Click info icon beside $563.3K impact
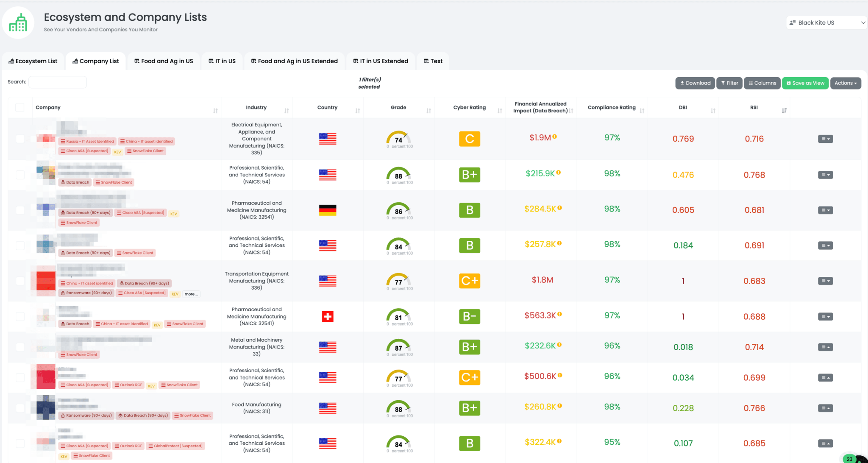This screenshot has width=868, height=463. click(560, 315)
